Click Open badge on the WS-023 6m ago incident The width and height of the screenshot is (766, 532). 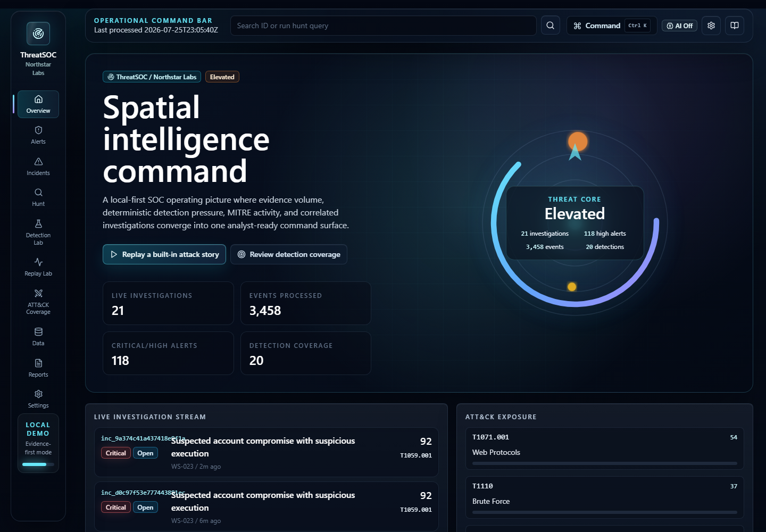click(145, 508)
